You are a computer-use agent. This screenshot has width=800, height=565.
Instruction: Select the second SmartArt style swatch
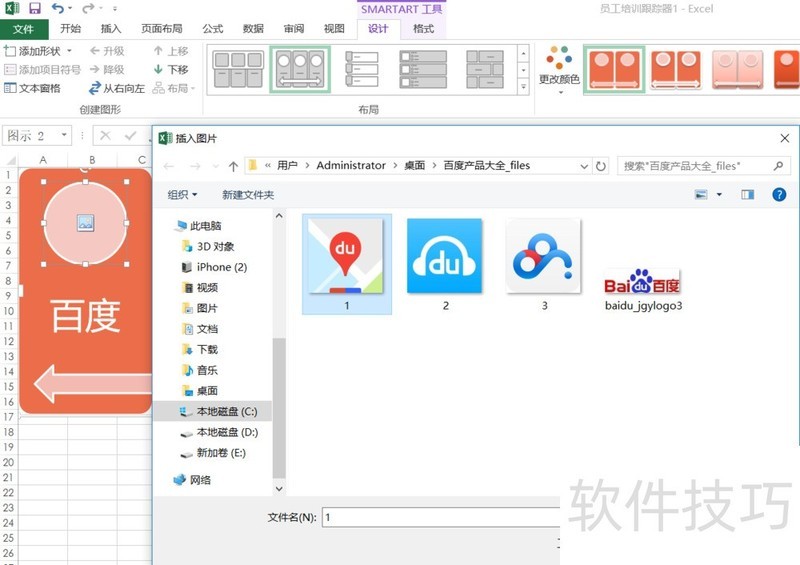(x=676, y=69)
